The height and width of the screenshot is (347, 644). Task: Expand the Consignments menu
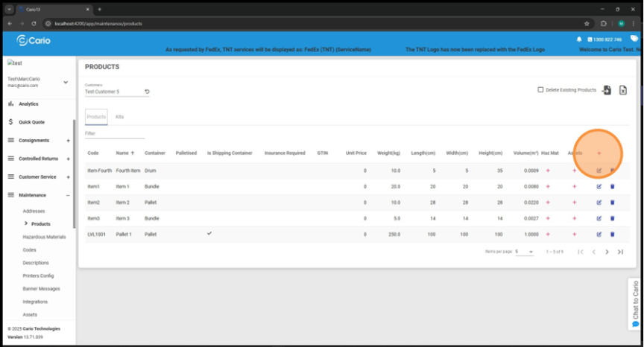tap(69, 140)
